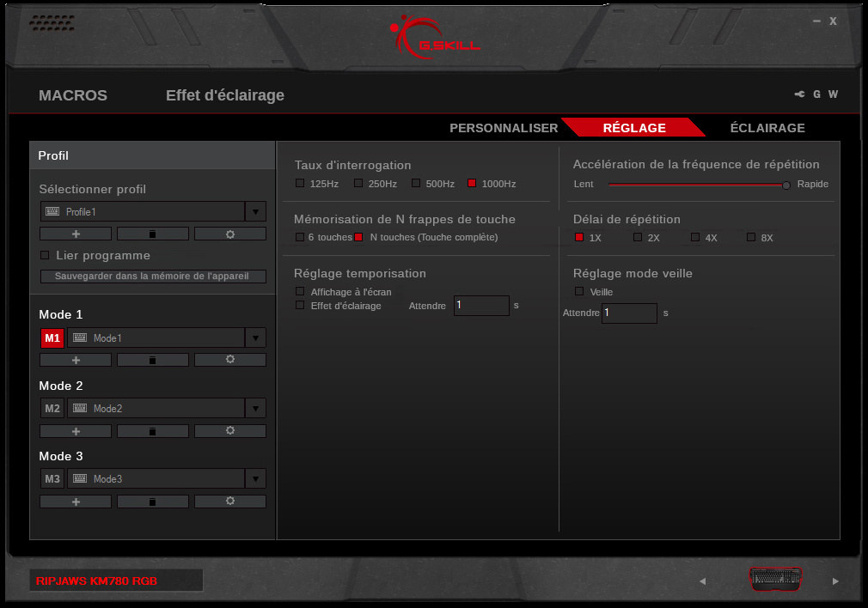This screenshot has height=608, width=868.
Task: Add a new profile with plus icon
Action: (x=76, y=234)
